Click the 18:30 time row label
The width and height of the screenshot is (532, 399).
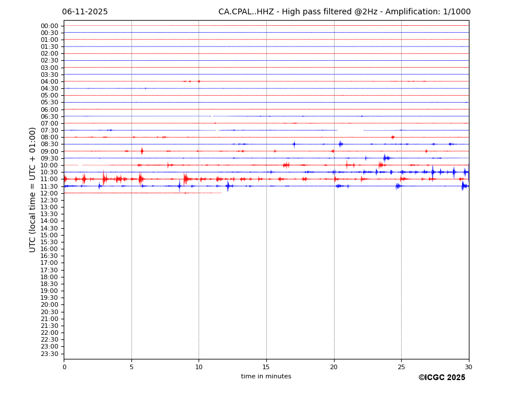pyautogui.click(x=49, y=284)
